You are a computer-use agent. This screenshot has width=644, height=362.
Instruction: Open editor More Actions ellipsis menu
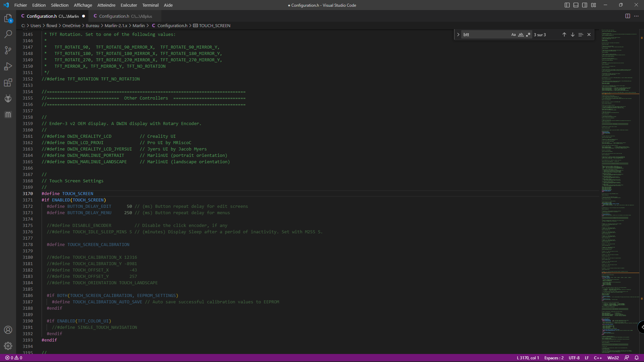point(636,16)
